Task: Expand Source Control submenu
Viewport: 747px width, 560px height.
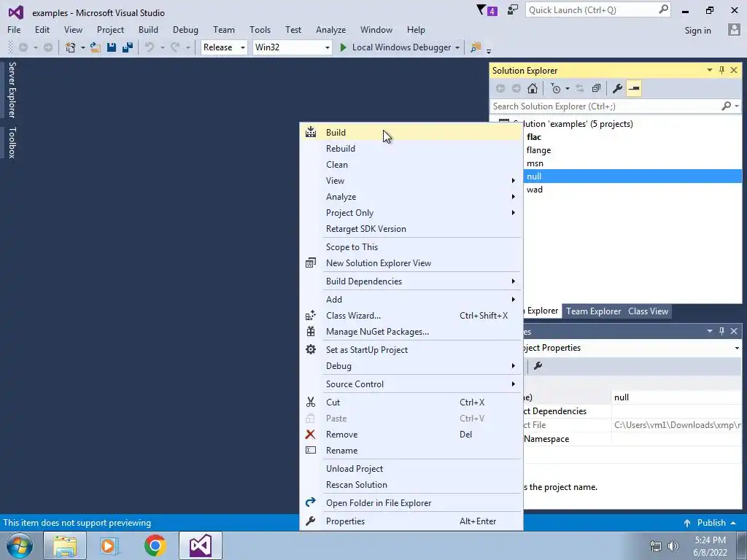Action: tap(513, 384)
